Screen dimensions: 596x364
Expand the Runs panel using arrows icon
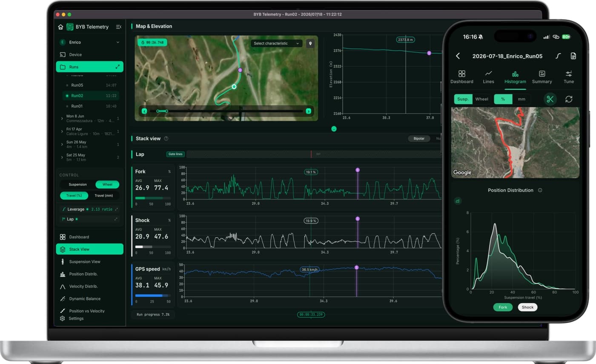(x=117, y=67)
